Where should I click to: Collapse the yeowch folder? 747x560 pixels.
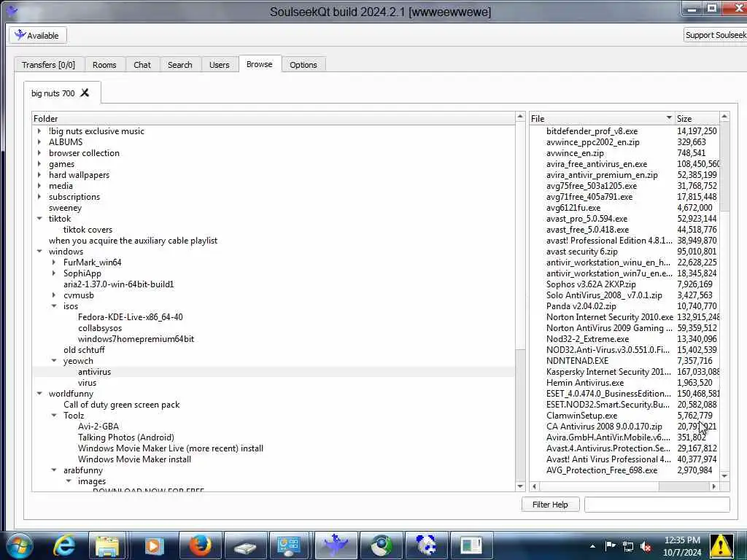54,361
